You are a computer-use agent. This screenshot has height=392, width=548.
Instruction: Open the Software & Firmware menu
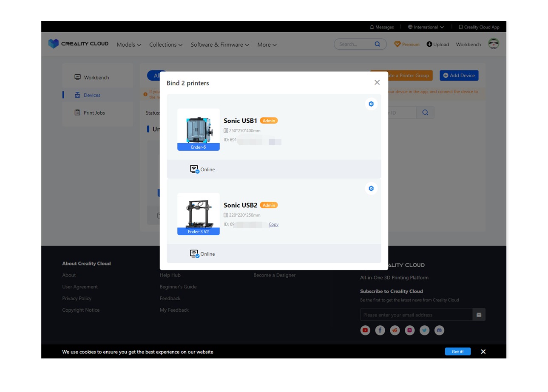click(x=220, y=45)
